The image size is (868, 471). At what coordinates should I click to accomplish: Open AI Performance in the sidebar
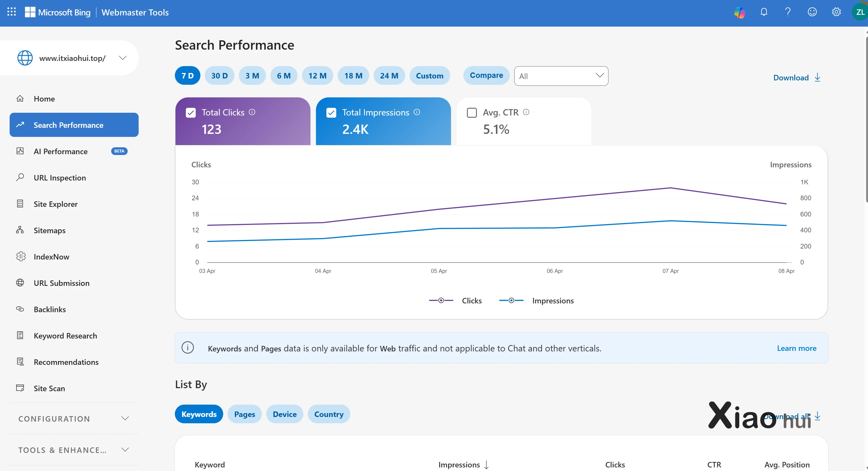tap(61, 151)
